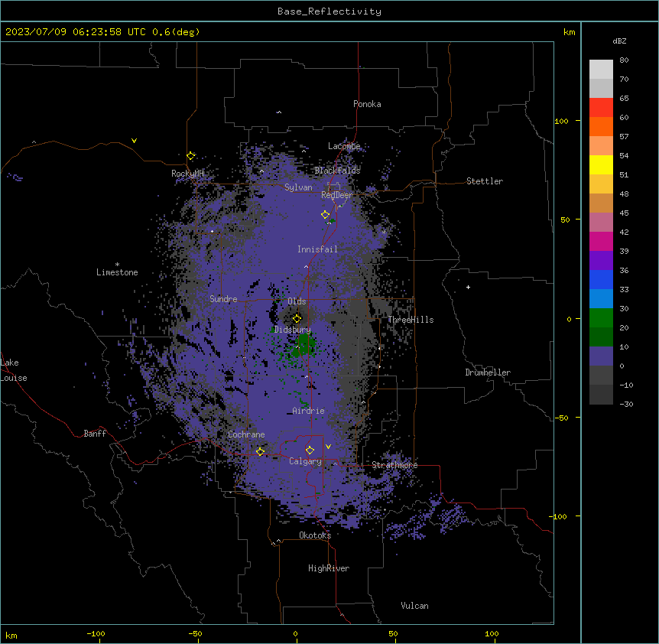
Task: Click the yellow station marker between Olds and Didsbury
Action: 297,318
